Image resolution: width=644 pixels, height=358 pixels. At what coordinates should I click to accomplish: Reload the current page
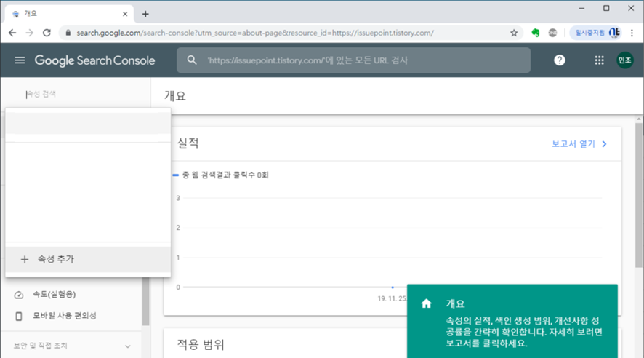click(x=47, y=33)
